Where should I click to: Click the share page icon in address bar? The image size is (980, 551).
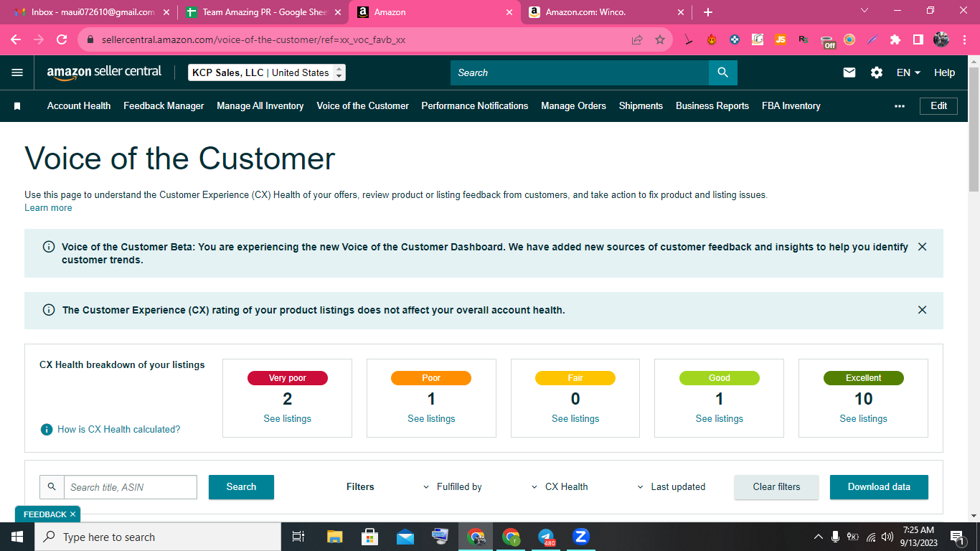637,40
